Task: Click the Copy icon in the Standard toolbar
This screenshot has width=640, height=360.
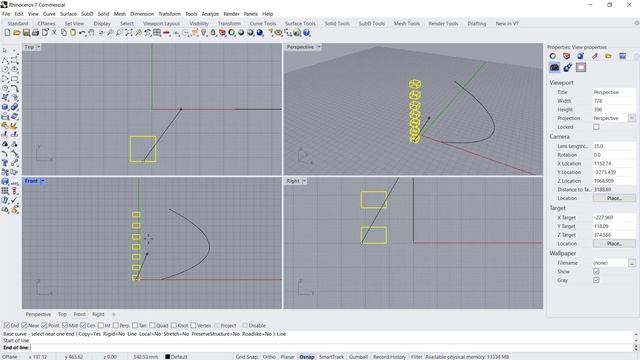Action: point(64,33)
